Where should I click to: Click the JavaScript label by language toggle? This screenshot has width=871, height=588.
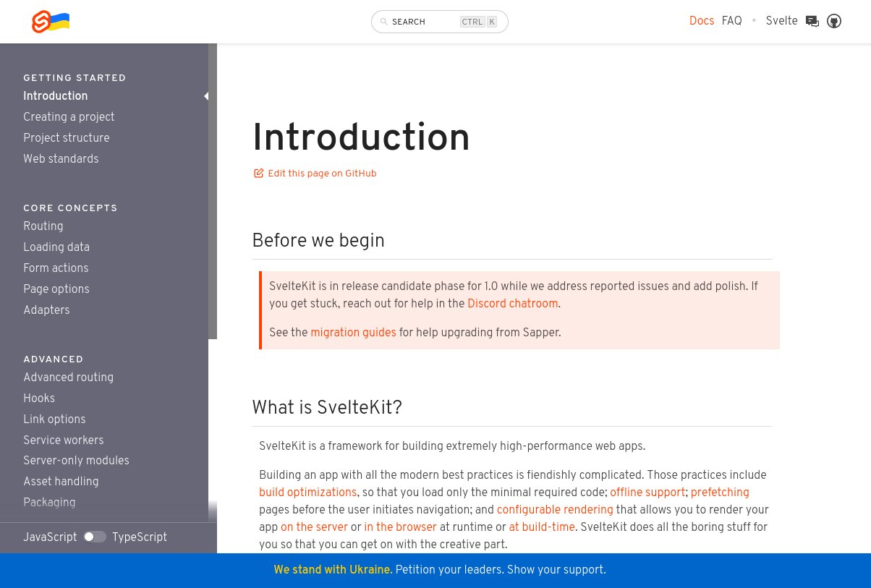50,537
